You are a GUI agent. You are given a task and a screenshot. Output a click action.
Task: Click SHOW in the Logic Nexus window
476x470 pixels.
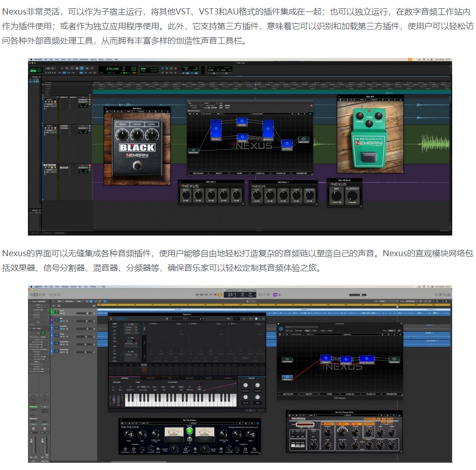(329, 394)
